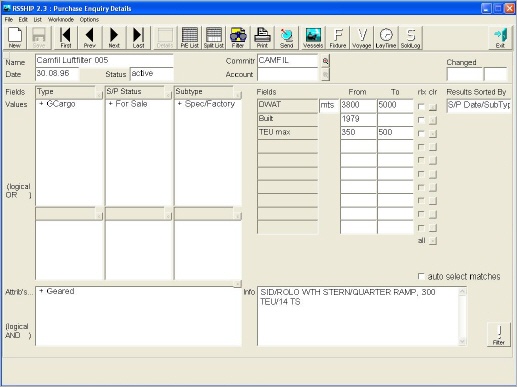This screenshot has width=517, height=387.
Task: Click the Save toolbar icon
Action: point(39,38)
